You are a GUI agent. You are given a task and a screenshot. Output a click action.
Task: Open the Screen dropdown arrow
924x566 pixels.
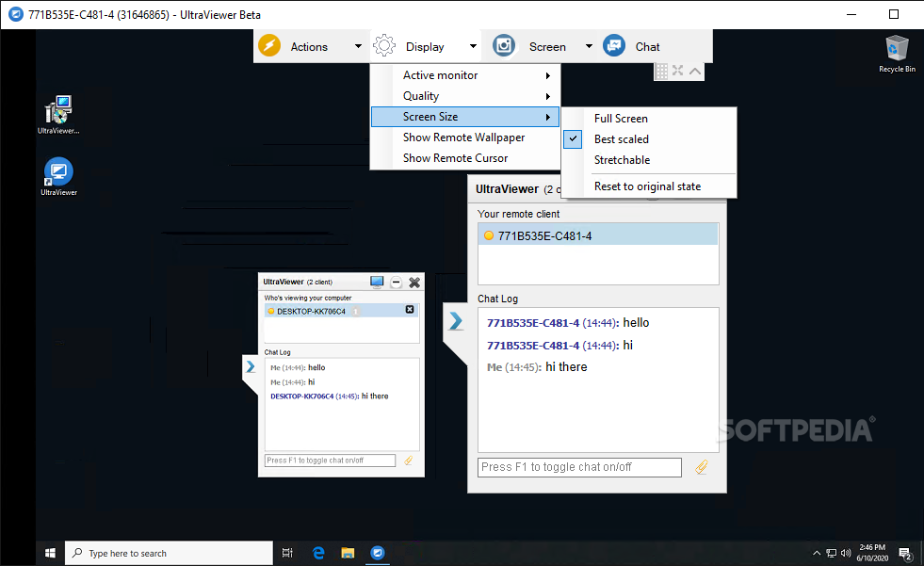588,46
